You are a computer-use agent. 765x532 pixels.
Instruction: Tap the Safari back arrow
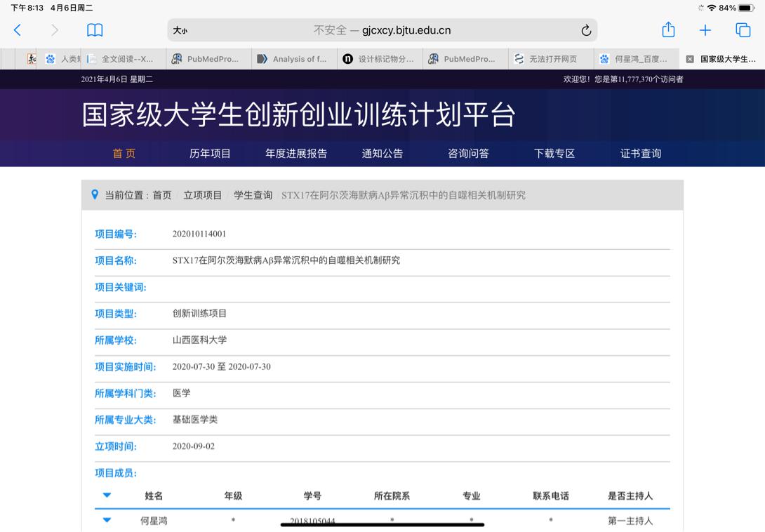18,30
